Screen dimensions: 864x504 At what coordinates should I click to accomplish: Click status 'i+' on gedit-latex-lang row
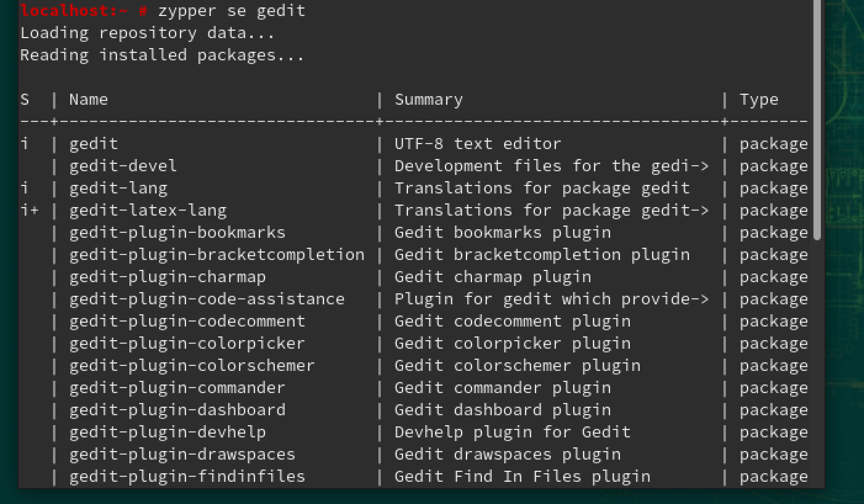[30, 211]
